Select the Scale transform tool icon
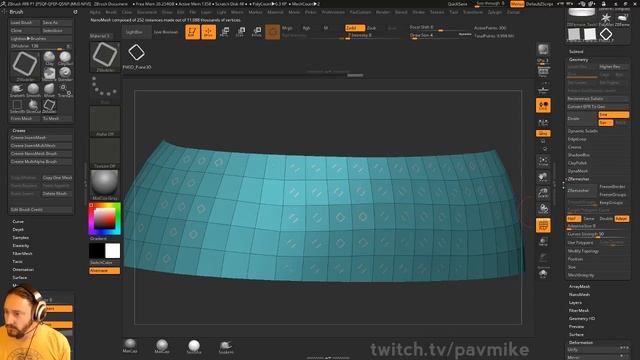Screen dimensions: 640x360 tap(241, 32)
